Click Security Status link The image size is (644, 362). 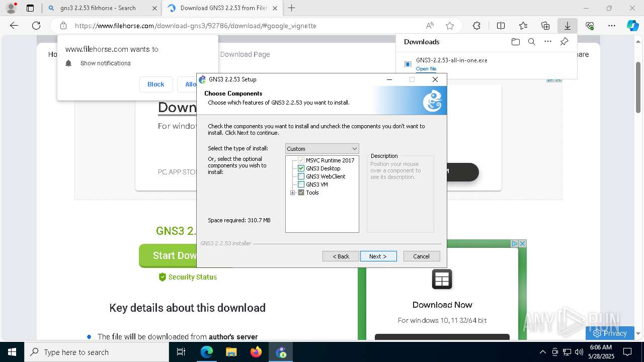[193, 277]
